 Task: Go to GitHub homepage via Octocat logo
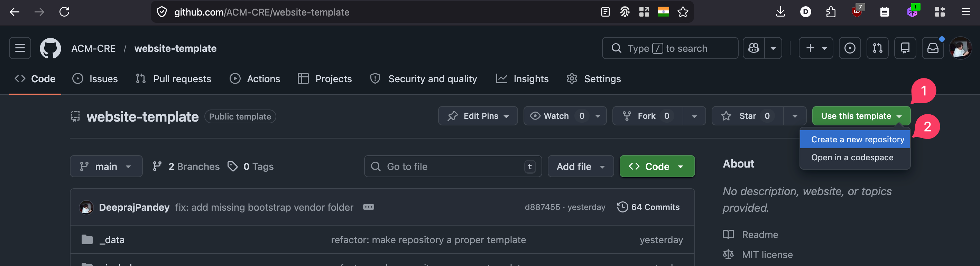coord(50,48)
